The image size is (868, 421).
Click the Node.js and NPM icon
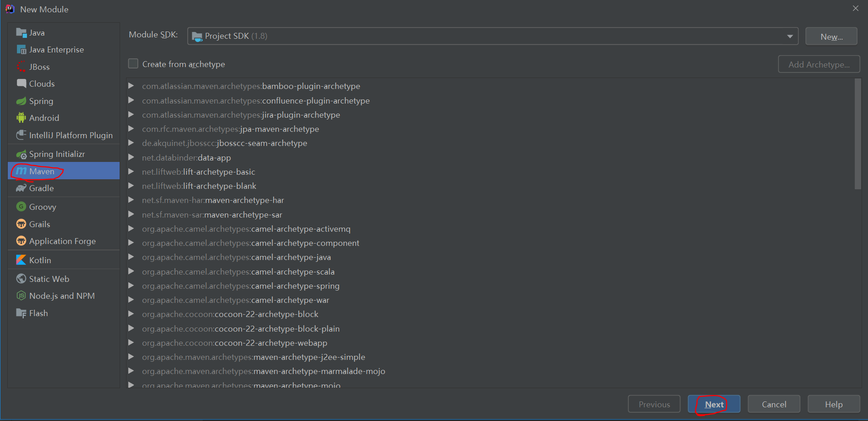tap(21, 296)
